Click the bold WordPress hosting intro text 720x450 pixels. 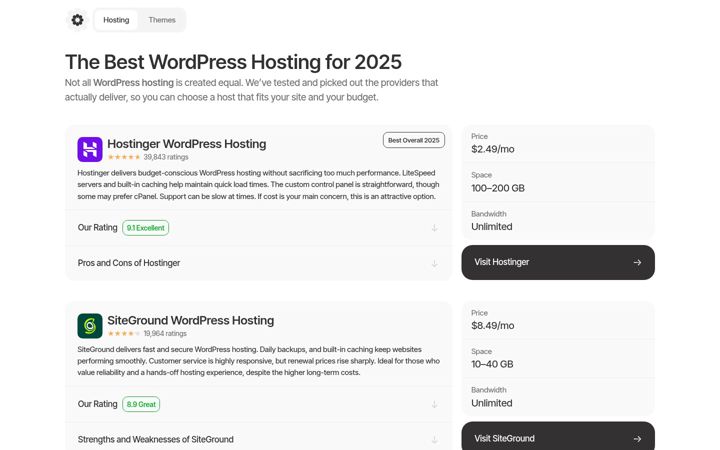pos(133,83)
